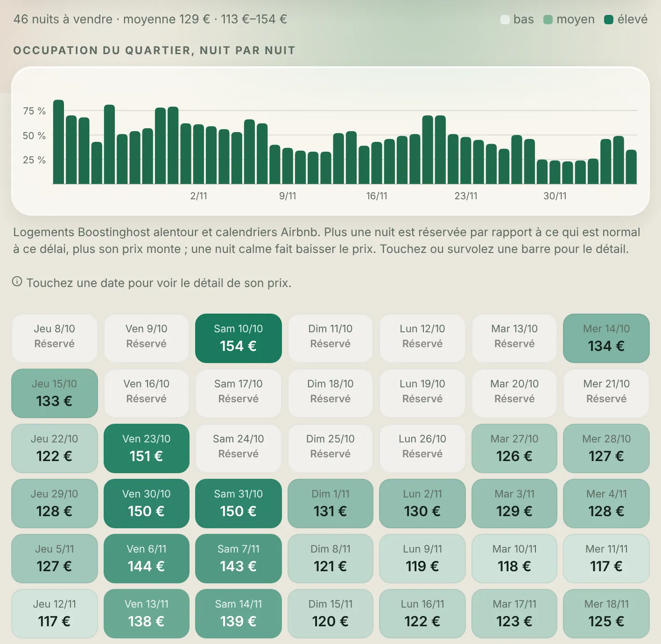Image resolution: width=661 pixels, height=644 pixels.
Task: Click the 'moyen' legend color swatch
Action: [x=548, y=20]
